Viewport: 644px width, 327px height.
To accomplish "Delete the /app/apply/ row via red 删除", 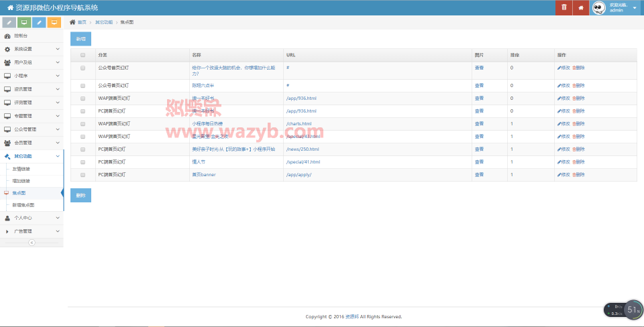I will pos(578,175).
